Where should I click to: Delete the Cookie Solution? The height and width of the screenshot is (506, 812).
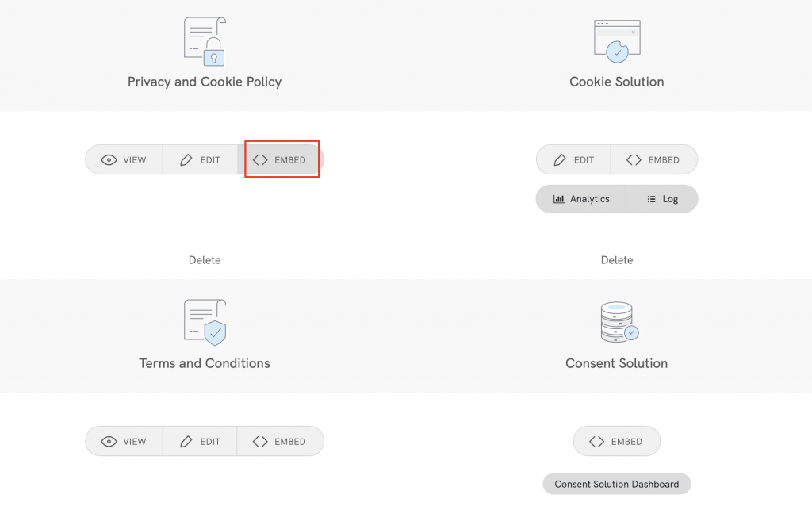click(x=616, y=259)
